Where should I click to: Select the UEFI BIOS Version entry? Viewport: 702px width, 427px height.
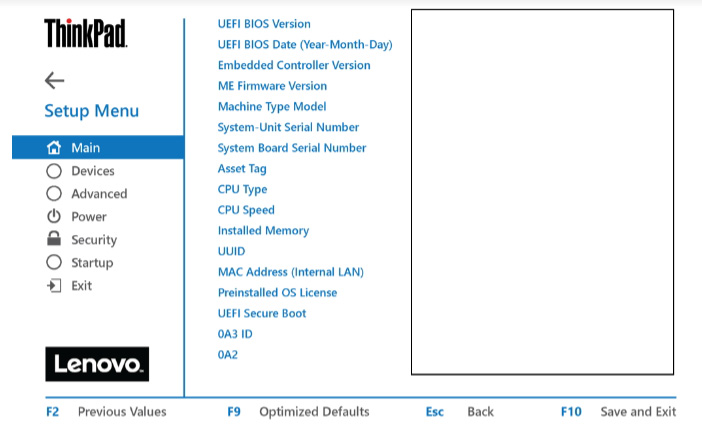coord(264,24)
